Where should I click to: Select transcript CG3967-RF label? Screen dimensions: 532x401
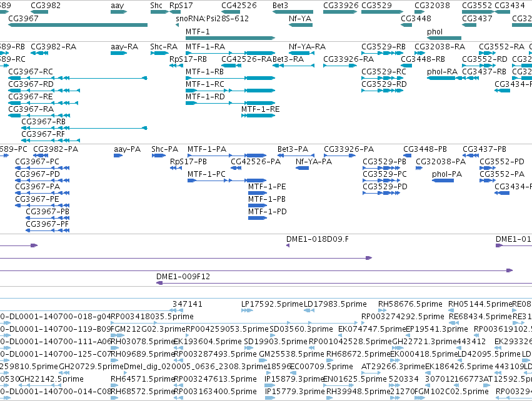[x=43, y=134]
